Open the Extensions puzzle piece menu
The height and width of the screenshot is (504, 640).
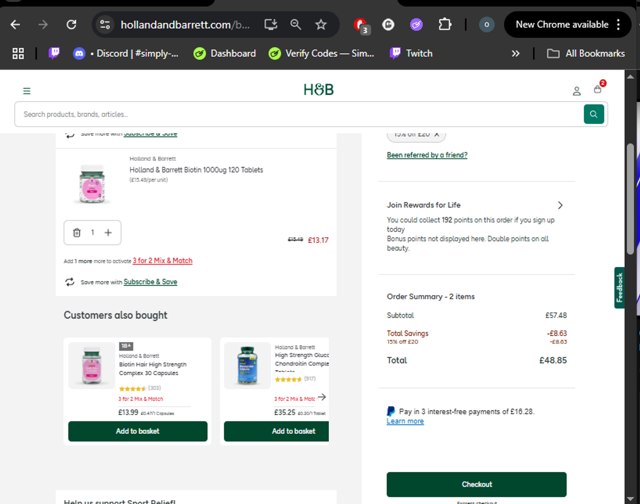pyautogui.click(x=444, y=25)
